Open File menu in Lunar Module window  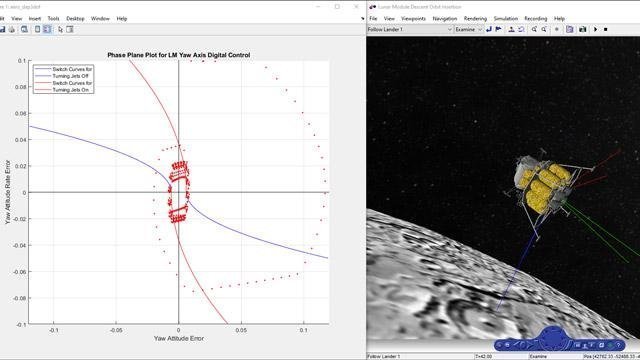coord(373,18)
